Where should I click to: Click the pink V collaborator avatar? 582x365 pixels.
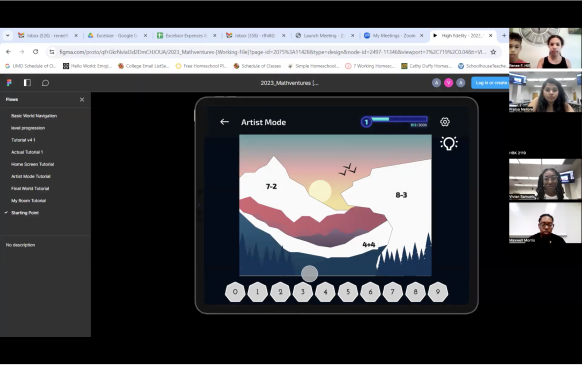click(448, 83)
